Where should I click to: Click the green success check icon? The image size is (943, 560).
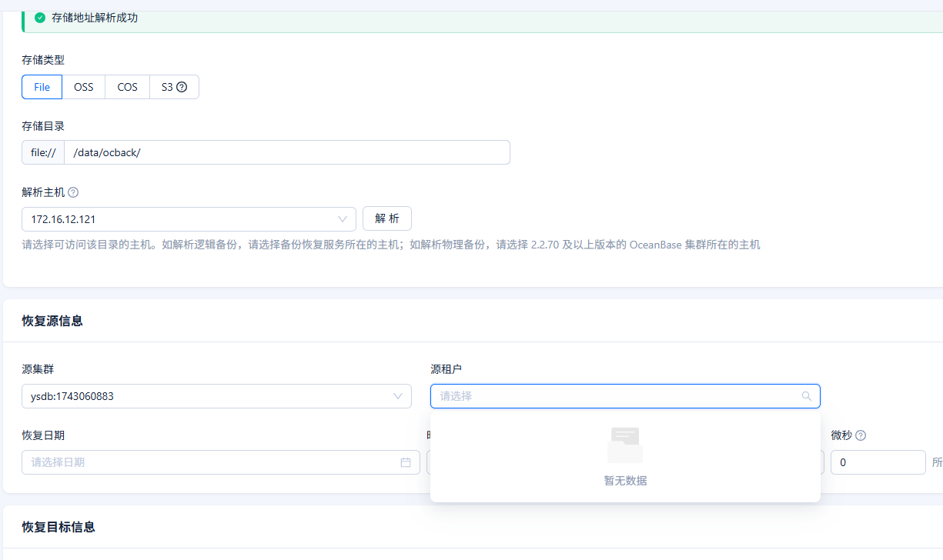pos(40,17)
